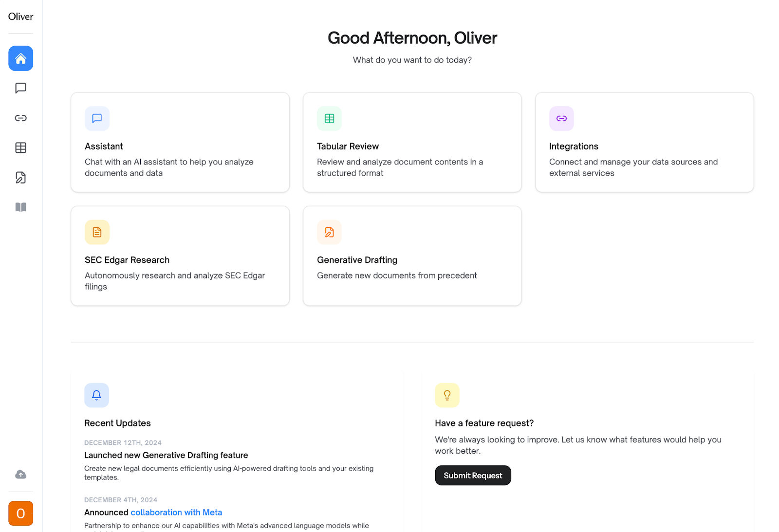Click the yellow SEC Edgar Research icon
Image resolution: width=779 pixels, height=532 pixels.
tap(97, 232)
